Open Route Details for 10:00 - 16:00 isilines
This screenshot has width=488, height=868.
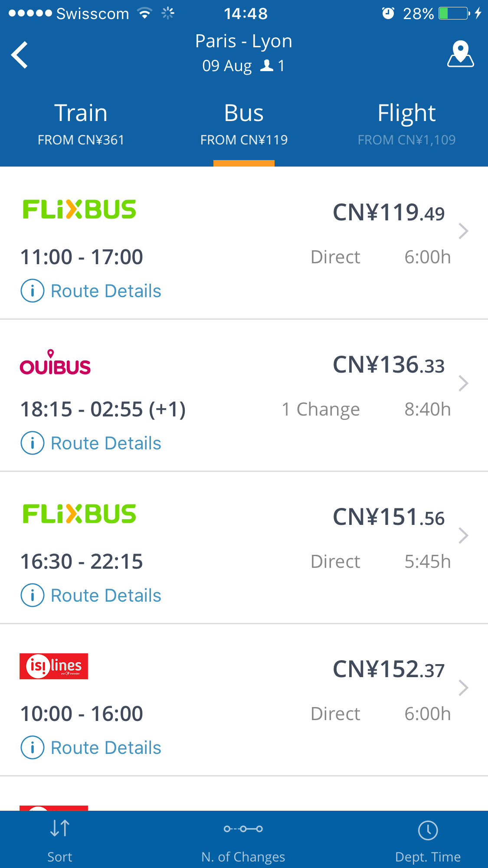tap(106, 748)
